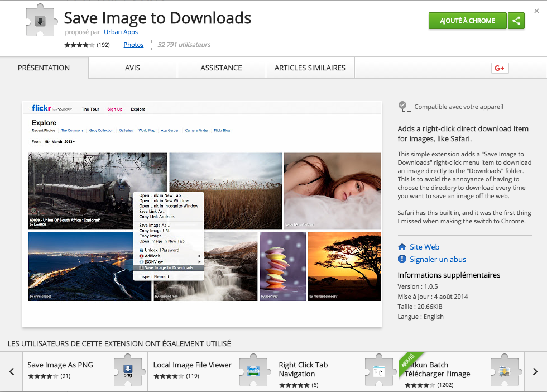547x392 pixels.
Task: Click the Google+ share button
Action: (500, 68)
